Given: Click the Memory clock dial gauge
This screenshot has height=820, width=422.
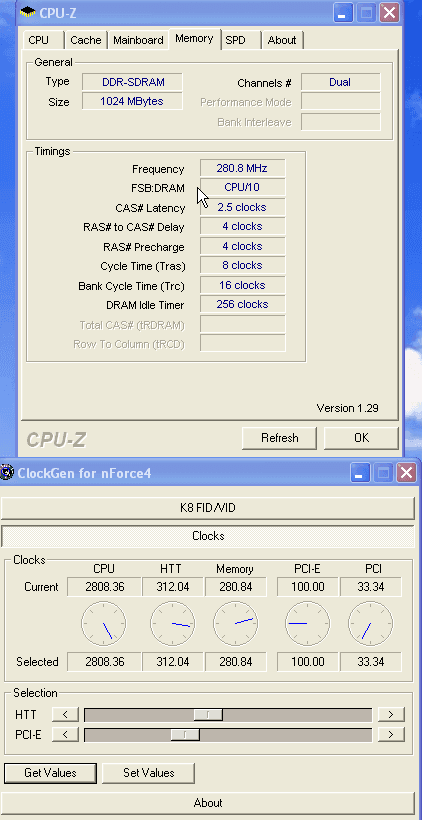Looking at the screenshot, I should (235, 623).
